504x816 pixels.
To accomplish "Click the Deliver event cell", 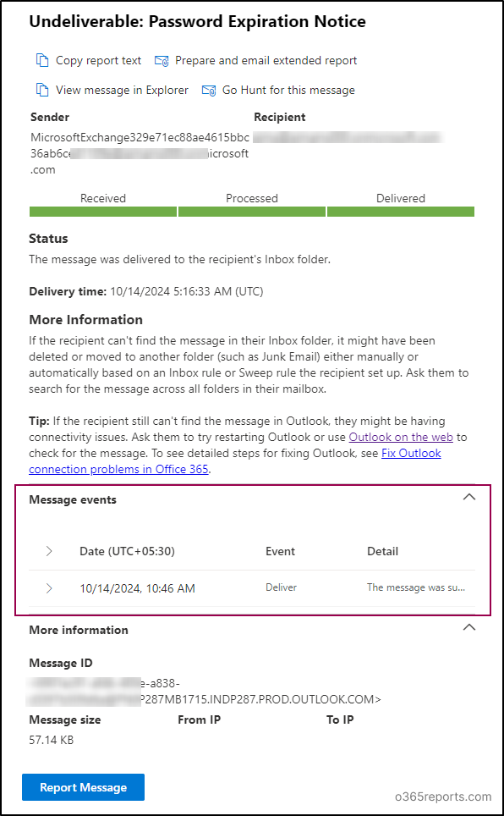I will coord(281,587).
